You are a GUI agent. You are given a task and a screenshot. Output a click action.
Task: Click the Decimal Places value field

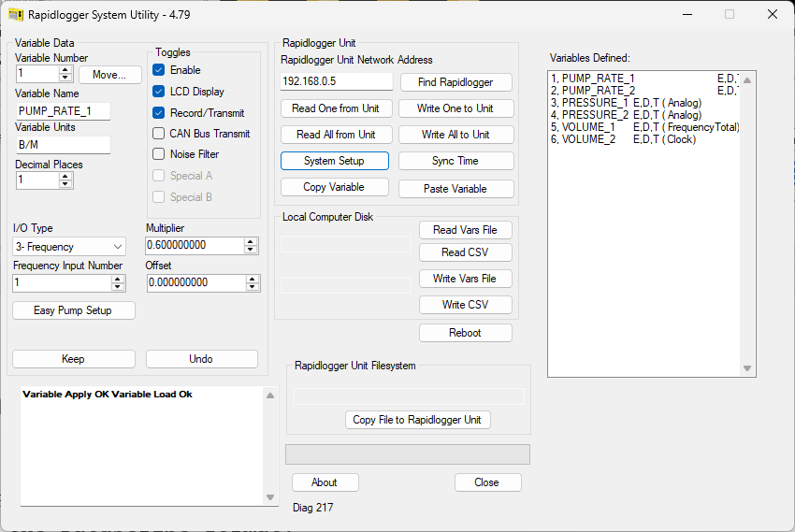[x=37, y=180]
